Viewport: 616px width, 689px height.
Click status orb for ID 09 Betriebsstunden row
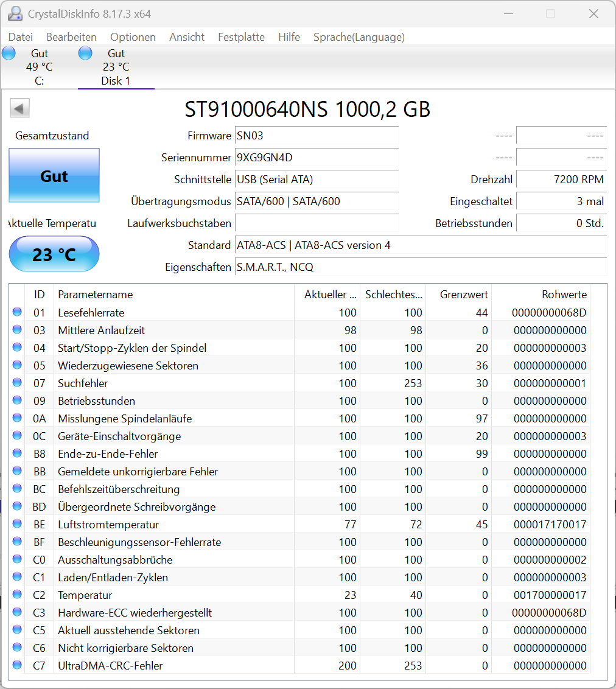click(x=17, y=400)
